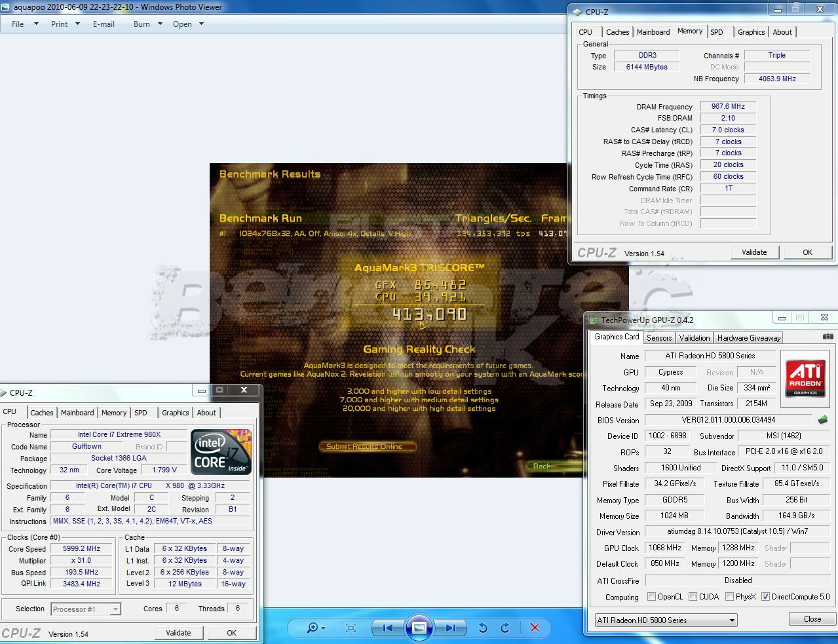
Task: Click the BIOS Version field VER012.011.000.006.034494
Action: [729, 420]
